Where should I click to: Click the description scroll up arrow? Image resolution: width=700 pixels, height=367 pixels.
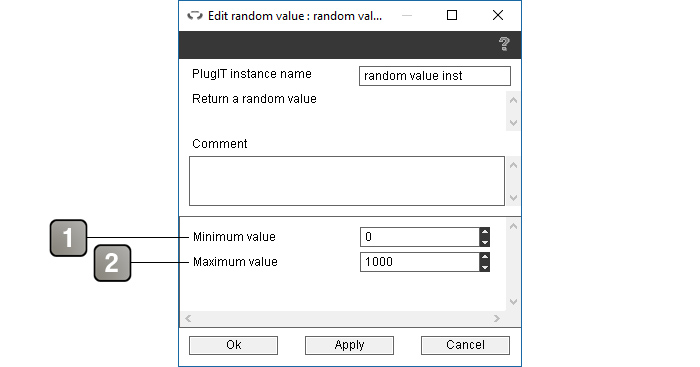[x=513, y=100]
